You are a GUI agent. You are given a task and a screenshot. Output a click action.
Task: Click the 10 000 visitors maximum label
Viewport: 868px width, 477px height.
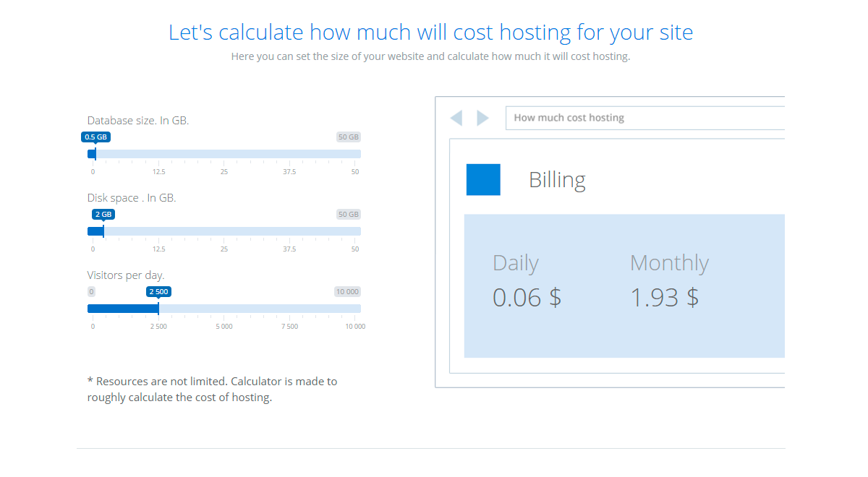pos(347,291)
